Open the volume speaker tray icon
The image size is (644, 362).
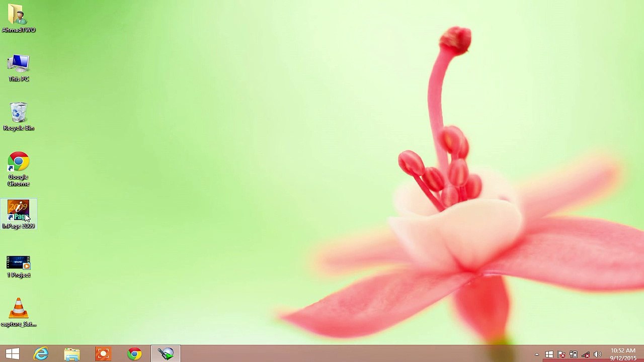point(597,354)
